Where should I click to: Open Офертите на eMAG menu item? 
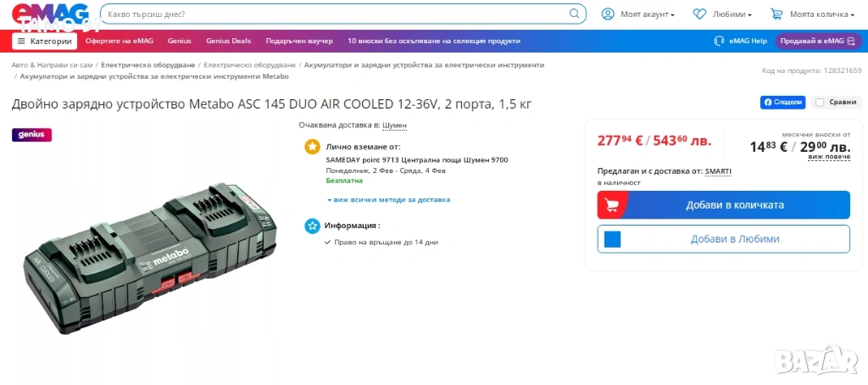119,41
